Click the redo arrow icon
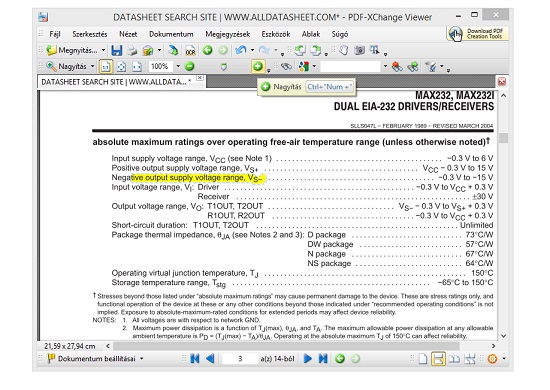Image resolution: width=550 pixels, height=390 pixels. [x=264, y=51]
